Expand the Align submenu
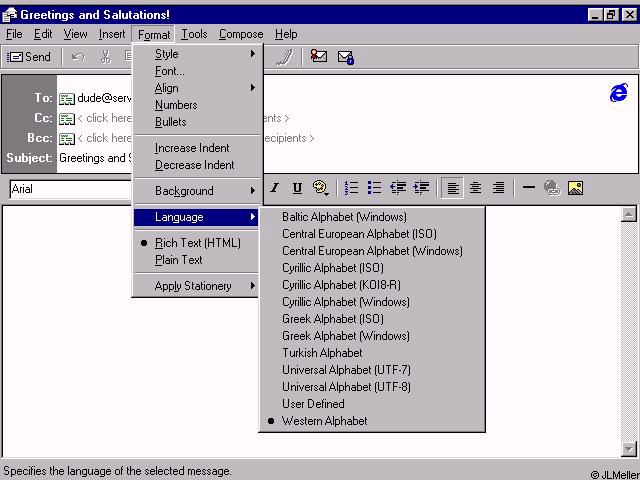The image size is (640, 480). [x=196, y=88]
